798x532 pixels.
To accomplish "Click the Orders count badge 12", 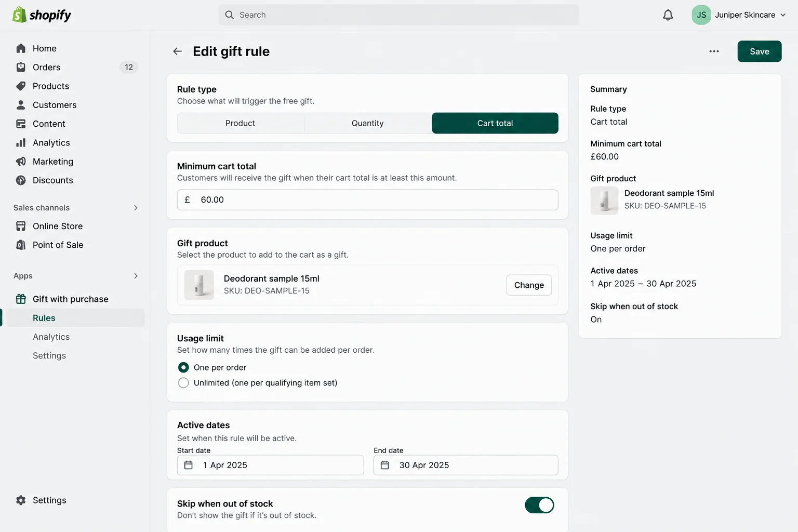I will [129, 67].
